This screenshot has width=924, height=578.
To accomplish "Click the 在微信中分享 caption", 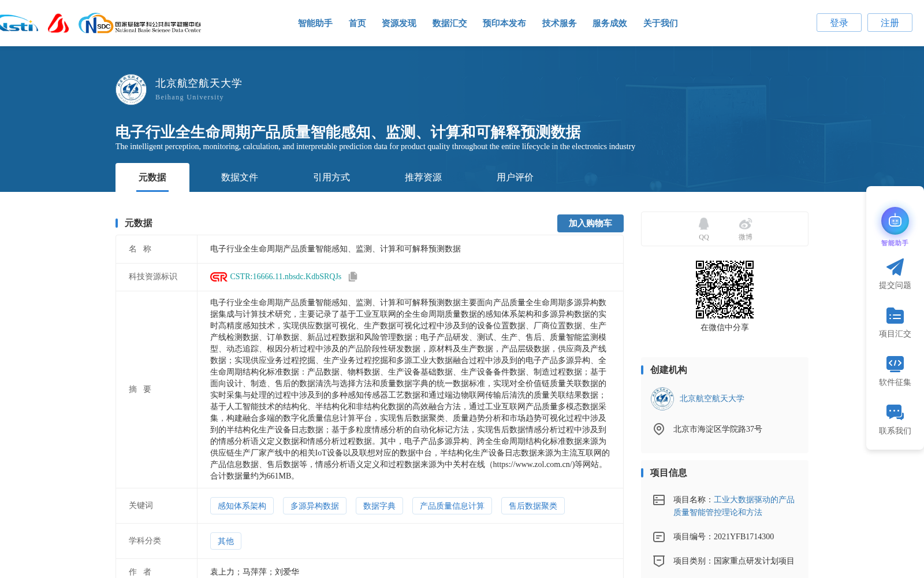I will pyautogui.click(x=725, y=328).
